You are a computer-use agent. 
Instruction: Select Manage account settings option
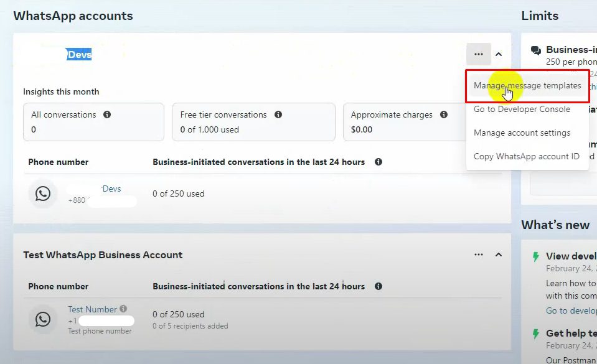click(522, 133)
